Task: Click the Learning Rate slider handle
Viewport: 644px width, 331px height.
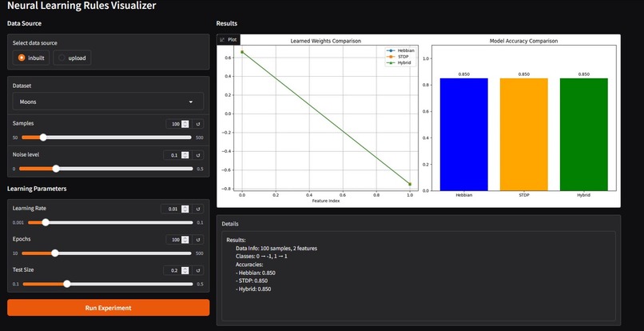Action: click(46, 222)
